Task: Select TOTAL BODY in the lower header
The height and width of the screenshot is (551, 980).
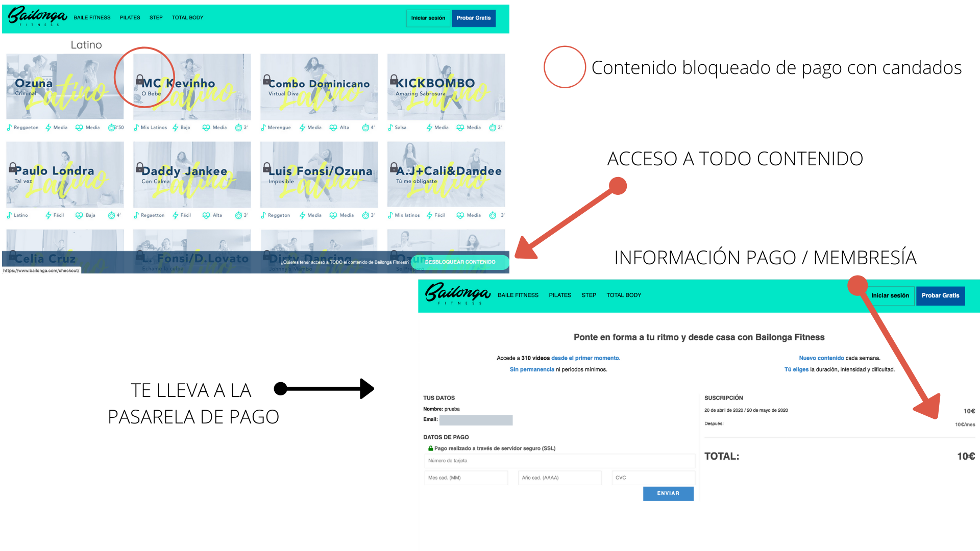Action: (x=624, y=295)
